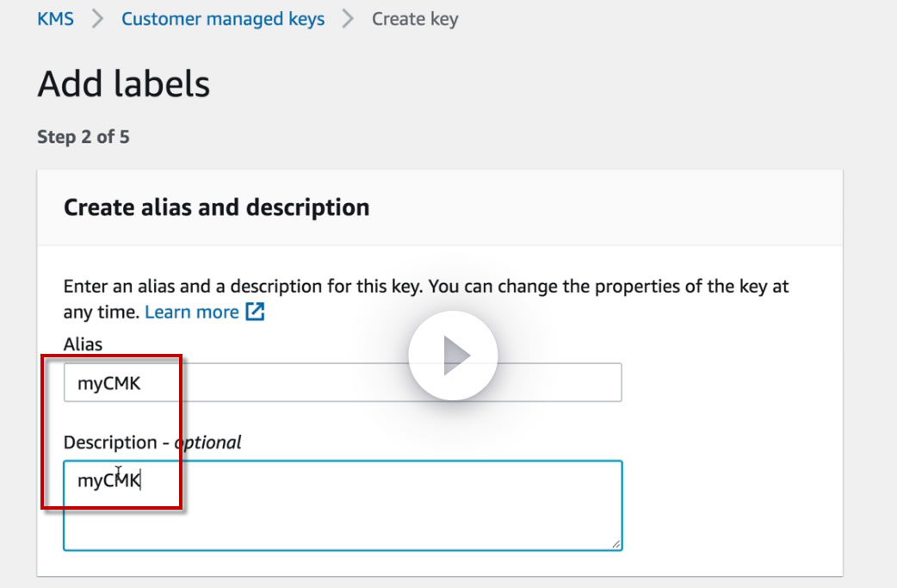Open the Learn more link

[191, 312]
